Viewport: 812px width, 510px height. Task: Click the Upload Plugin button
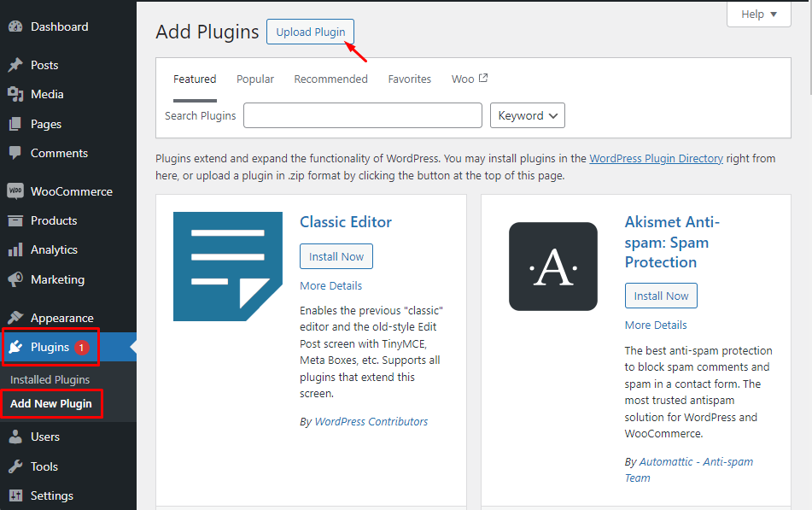[310, 32]
